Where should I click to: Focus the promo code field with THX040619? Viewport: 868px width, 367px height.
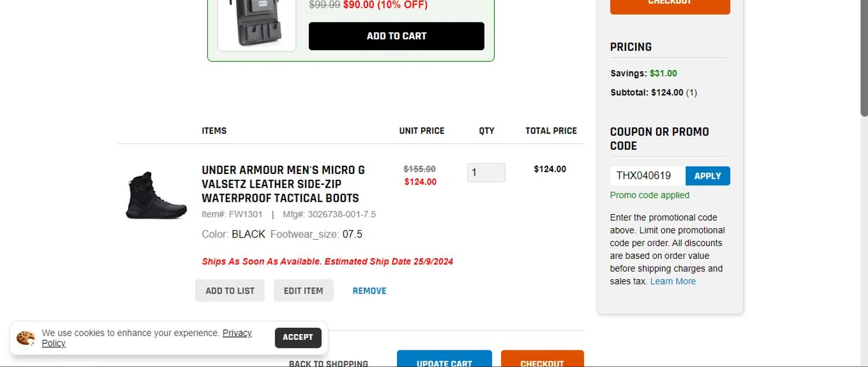coord(647,176)
